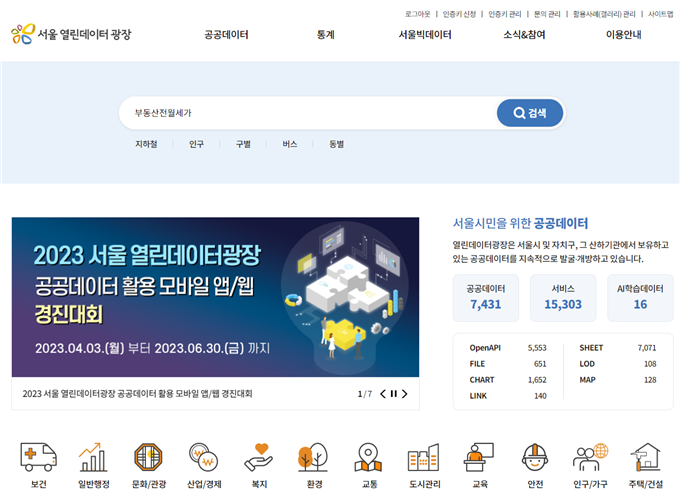The height and width of the screenshot is (491, 682).
Task: Click the 활용사례(갤러리) 관리 link
Action: (x=604, y=14)
